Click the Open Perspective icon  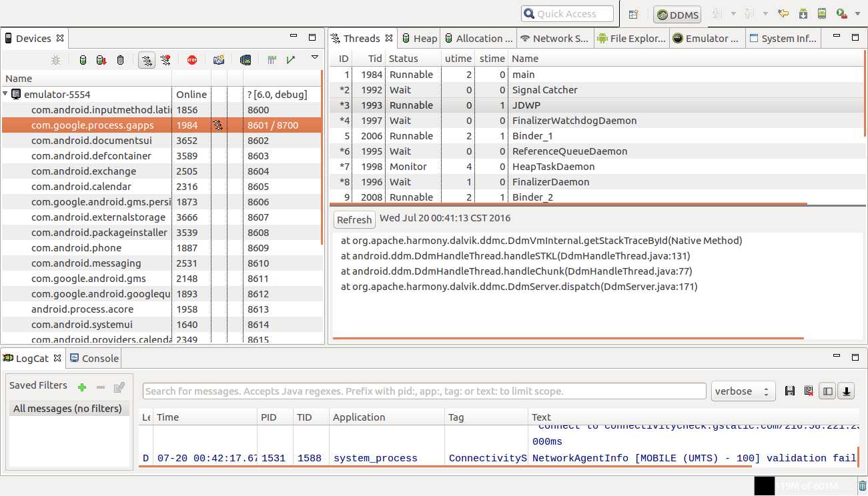tap(633, 14)
